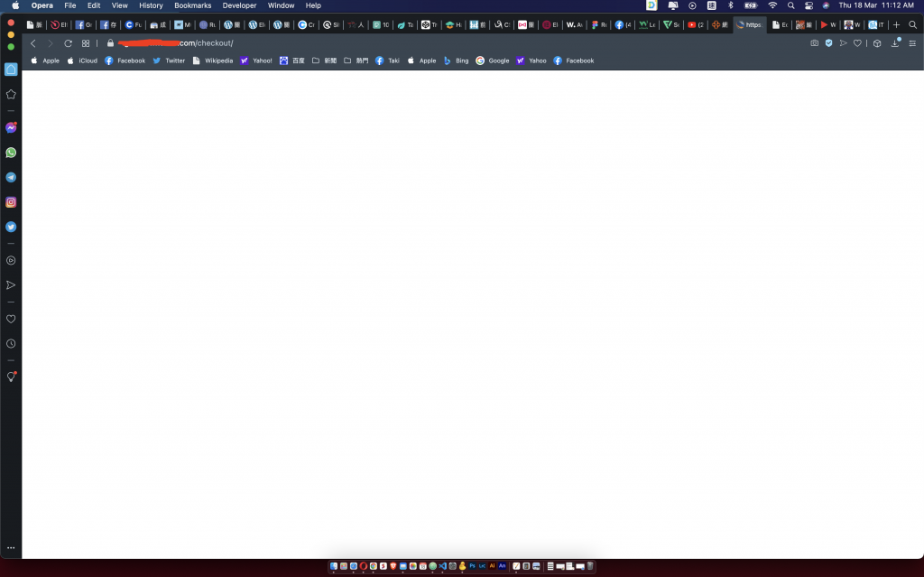Switch to the first tab in tab bar
Image resolution: width=924 pixels, height=577 pixels.
tap(34, 24)
